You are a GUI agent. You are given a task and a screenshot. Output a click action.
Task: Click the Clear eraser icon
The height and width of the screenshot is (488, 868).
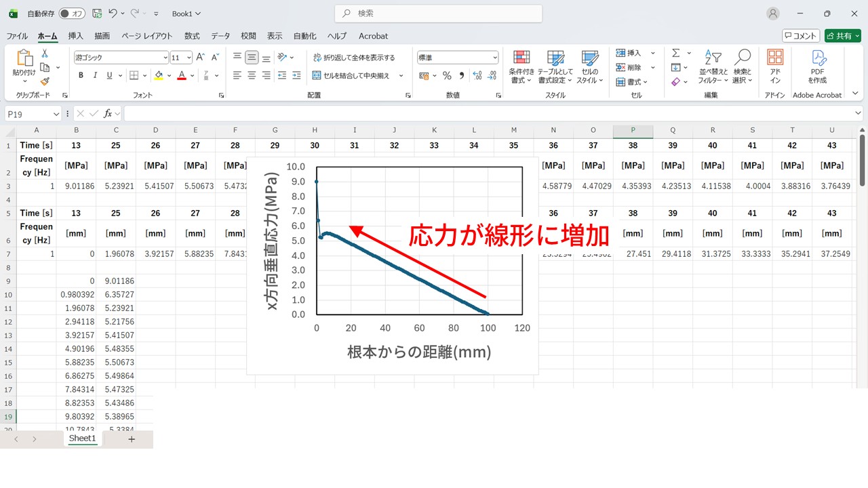click(x=676, y=81)
